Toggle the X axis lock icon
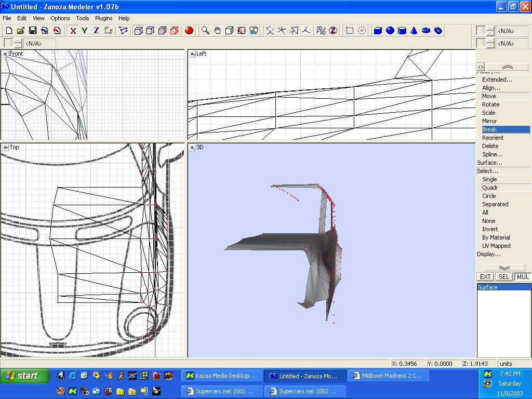 [73, 31]
